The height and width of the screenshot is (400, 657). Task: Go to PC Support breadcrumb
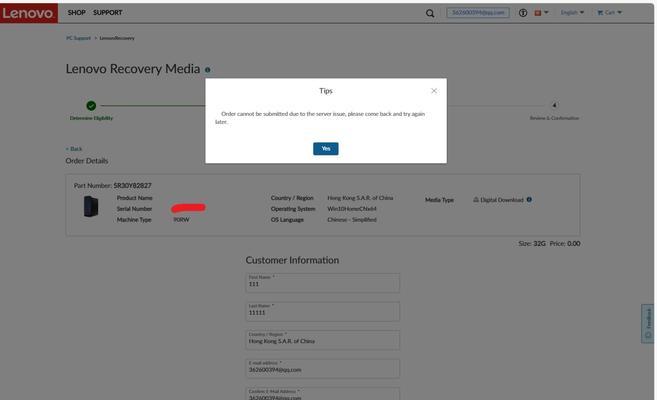[x=78, y=38]
